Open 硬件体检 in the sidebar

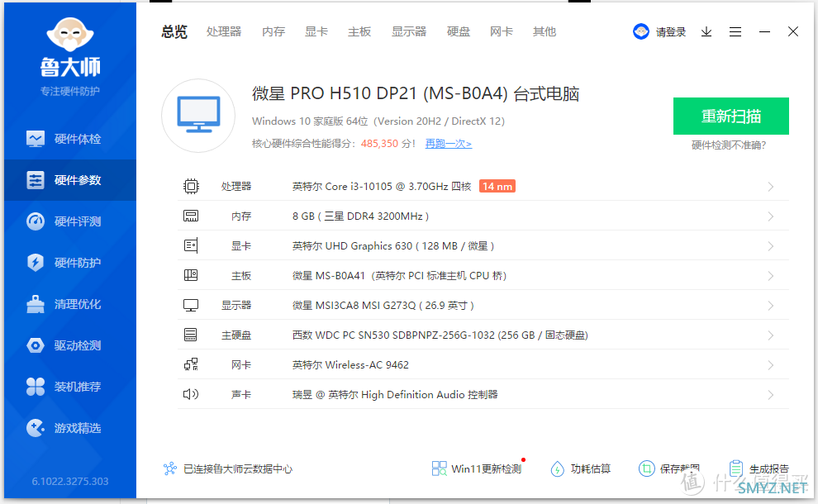point(70,139)
